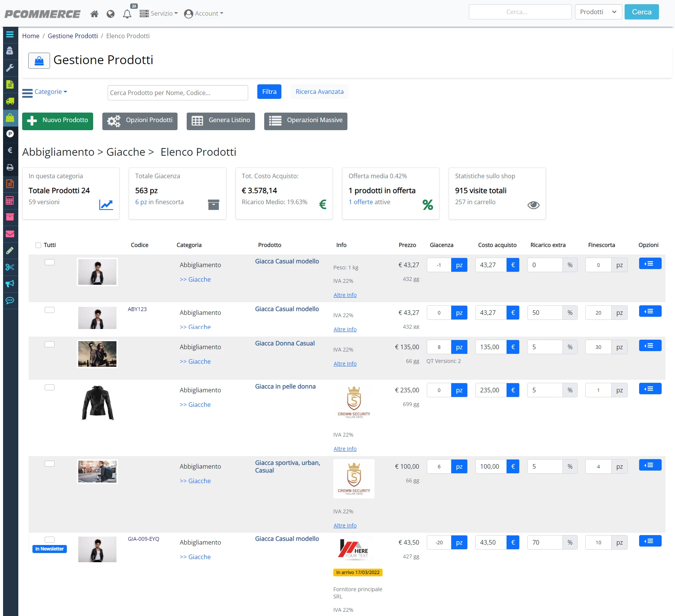Toggle the hamburger menu in left sidebar
This screenshot has width=675, height=616.
click(10, 34)
